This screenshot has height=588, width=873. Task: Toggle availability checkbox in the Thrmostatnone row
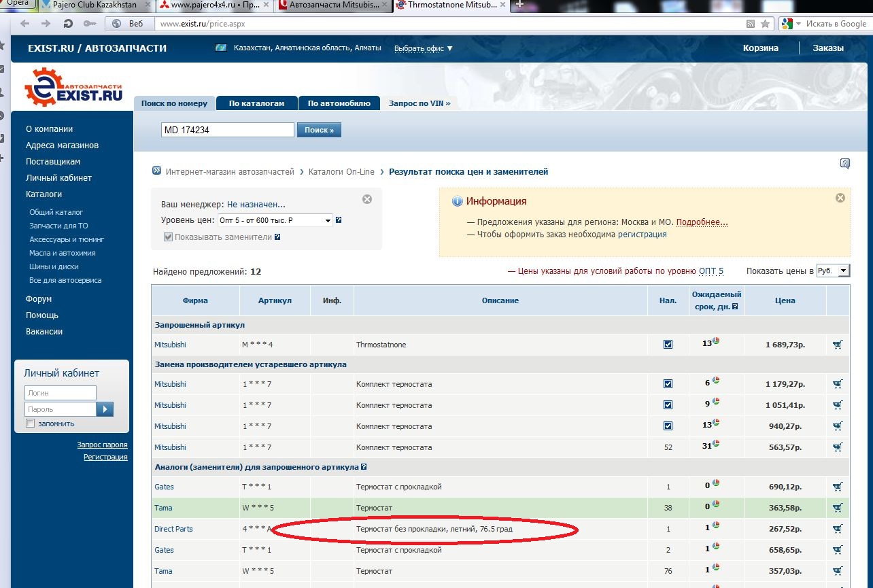click(x=668, y=345)
